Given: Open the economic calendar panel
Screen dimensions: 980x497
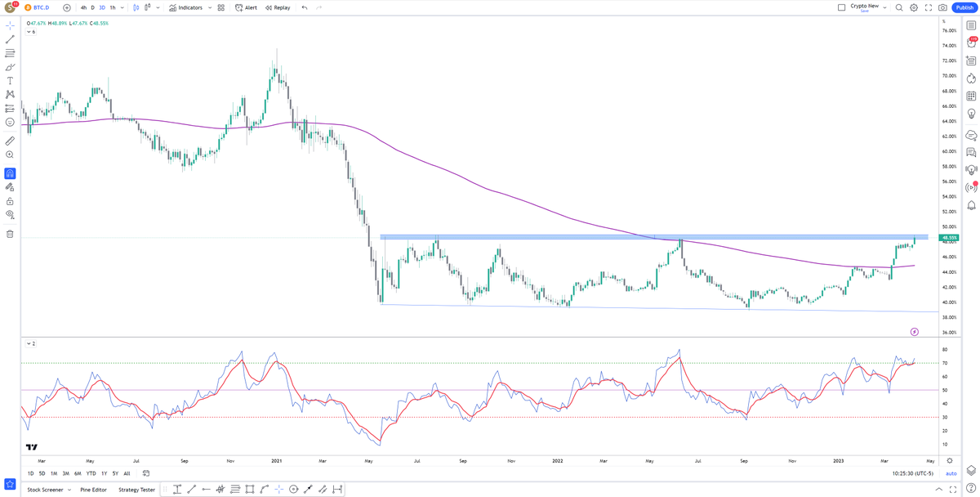Looking at the screenshot, I should (971, 96).
